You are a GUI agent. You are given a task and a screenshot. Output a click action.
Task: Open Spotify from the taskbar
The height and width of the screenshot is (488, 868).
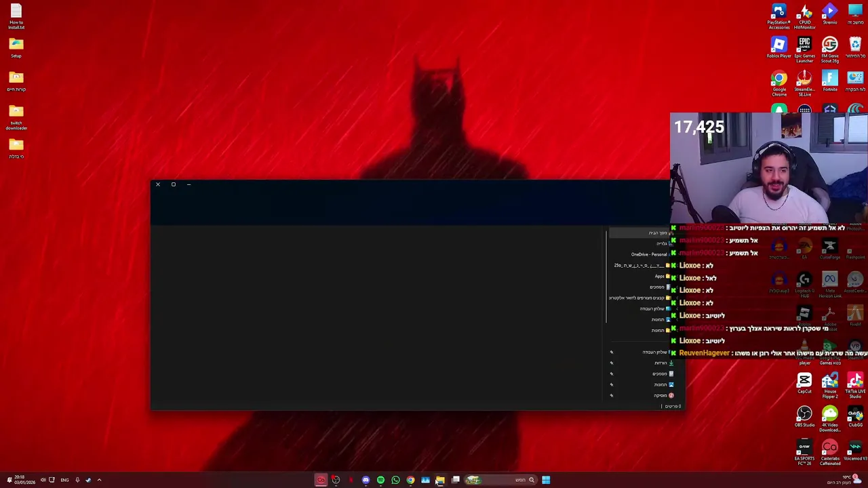(380, 480)
